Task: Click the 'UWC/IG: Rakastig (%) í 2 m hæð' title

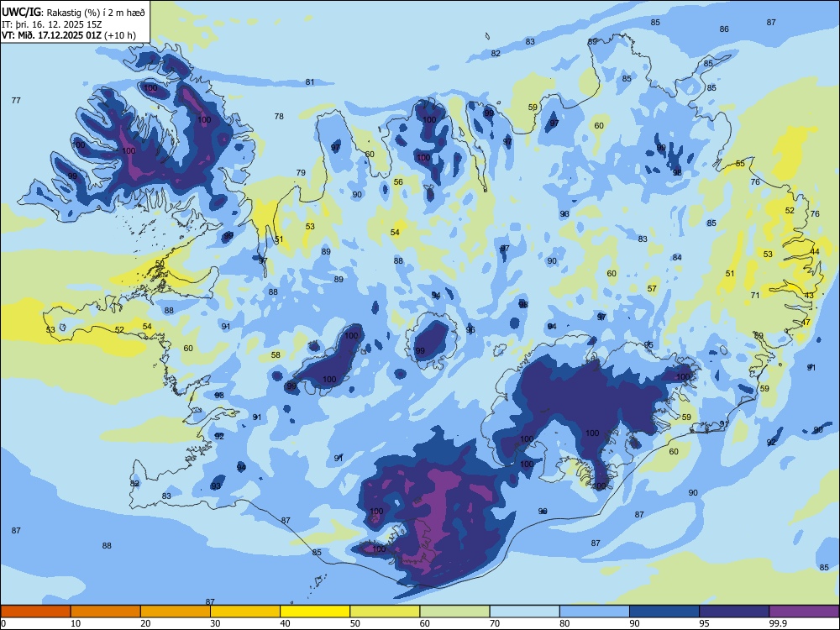Action: [73, 13]
